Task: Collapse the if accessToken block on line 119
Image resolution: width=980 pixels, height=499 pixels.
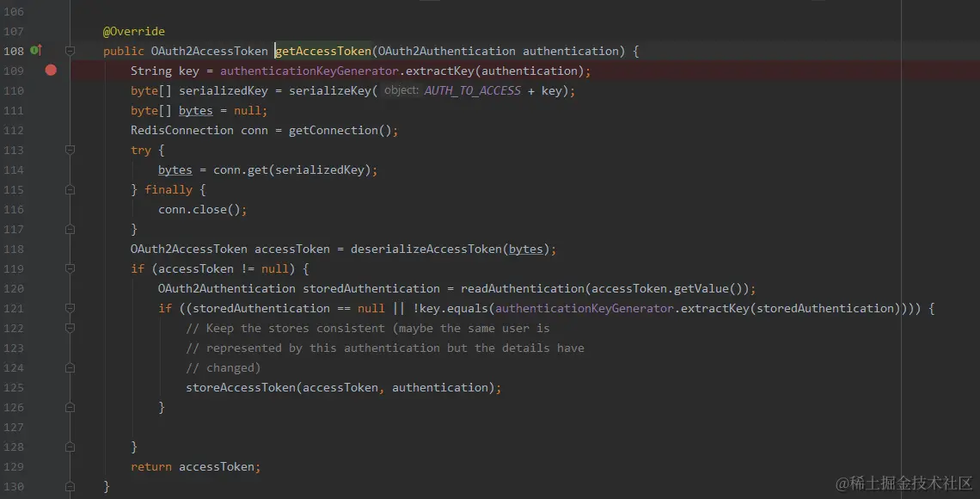Action: (70, 269)
